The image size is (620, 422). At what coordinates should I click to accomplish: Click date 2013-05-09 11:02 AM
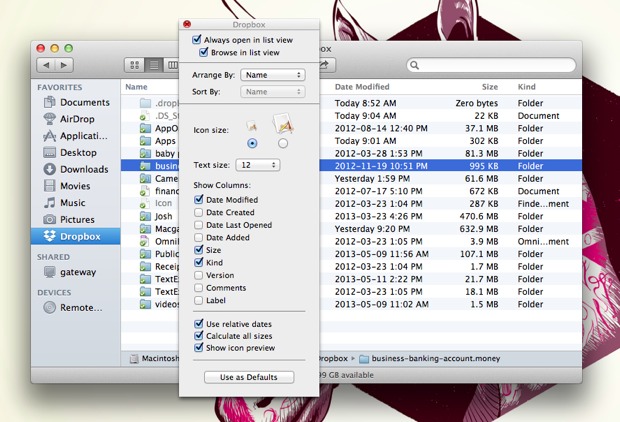coord(382,304)
